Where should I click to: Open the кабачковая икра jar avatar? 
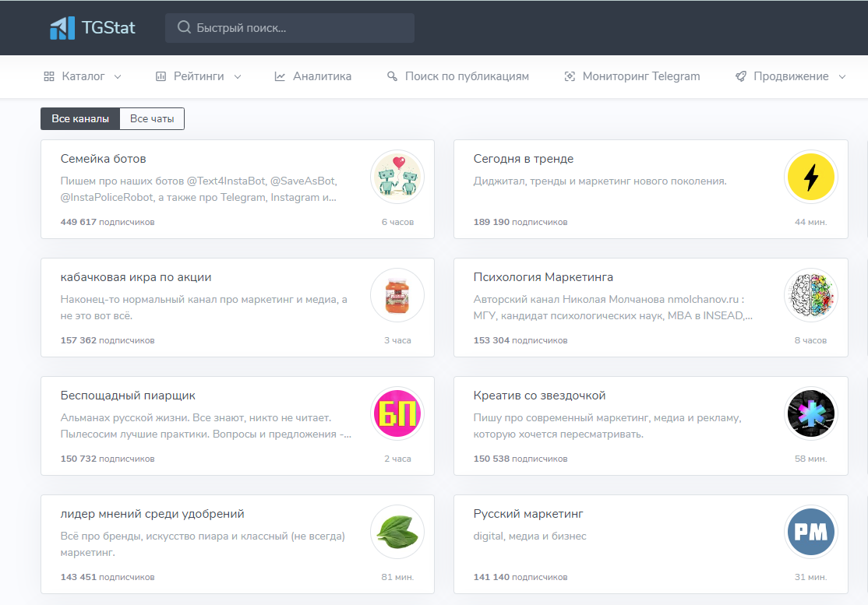click(397, 296)
